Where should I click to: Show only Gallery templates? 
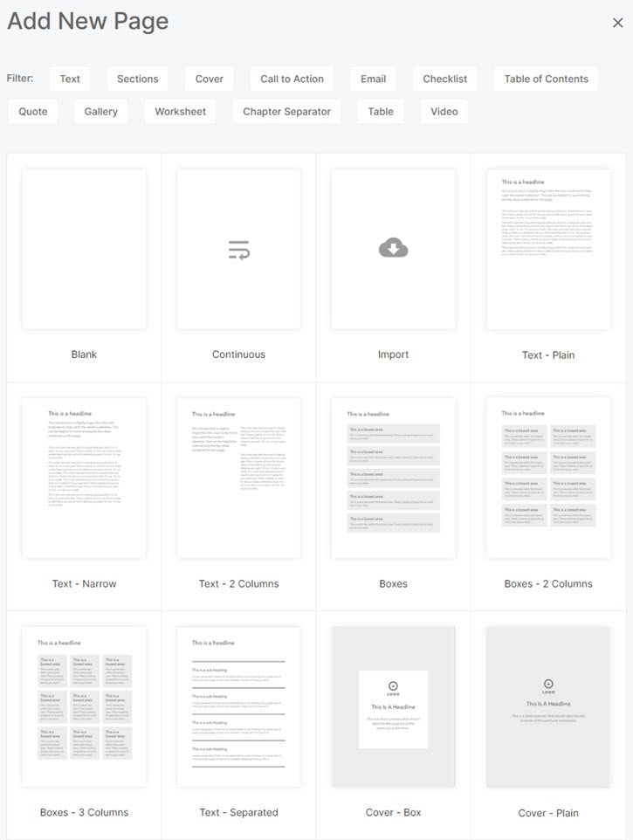pos(101,112)
